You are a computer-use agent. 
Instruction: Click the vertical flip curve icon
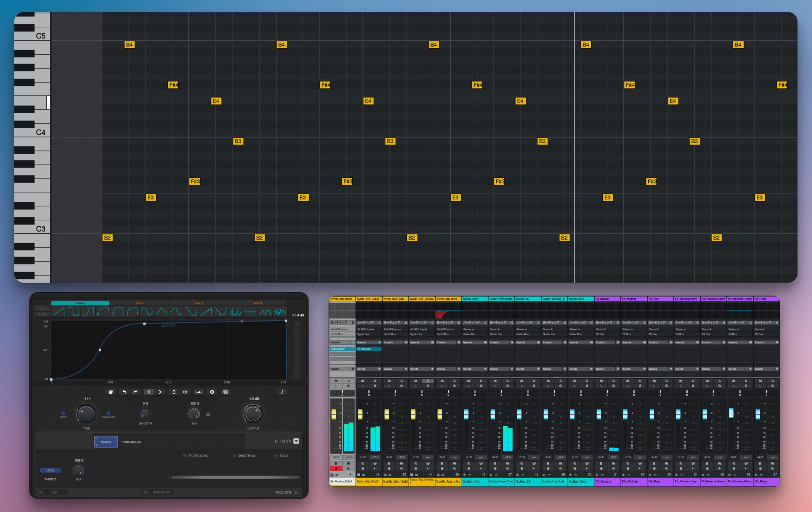point(174,392)
